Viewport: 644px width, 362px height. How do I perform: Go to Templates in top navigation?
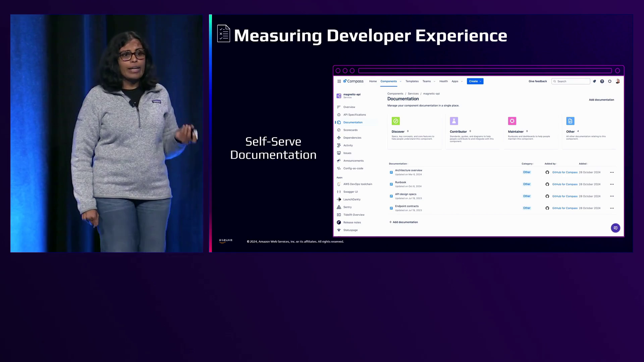(x=412, y=81)
